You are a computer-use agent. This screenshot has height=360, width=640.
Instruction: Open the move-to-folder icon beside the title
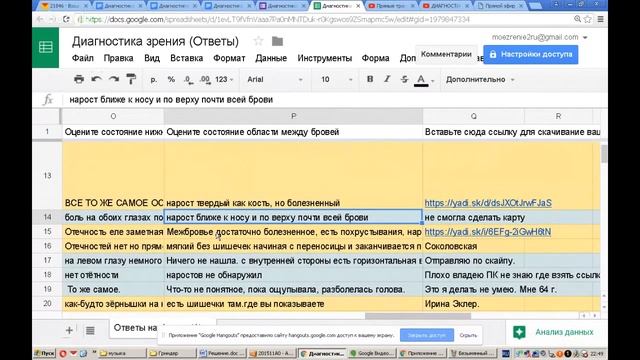click(x=277, y=41)
